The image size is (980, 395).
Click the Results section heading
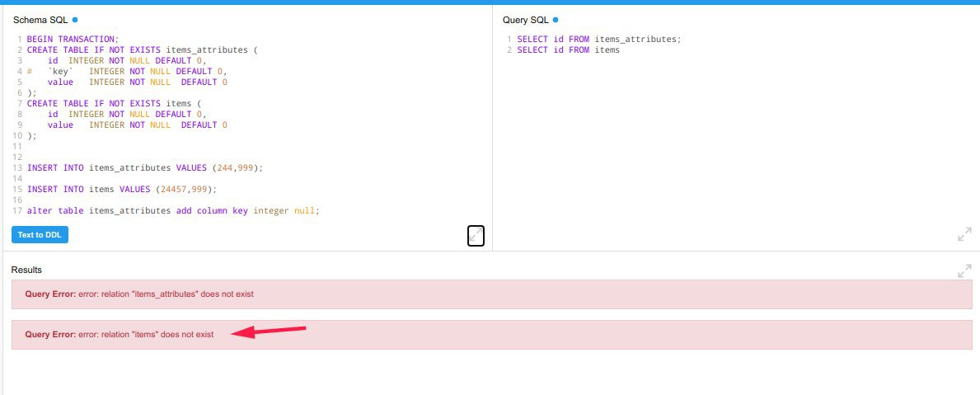(x=26, y=270)
